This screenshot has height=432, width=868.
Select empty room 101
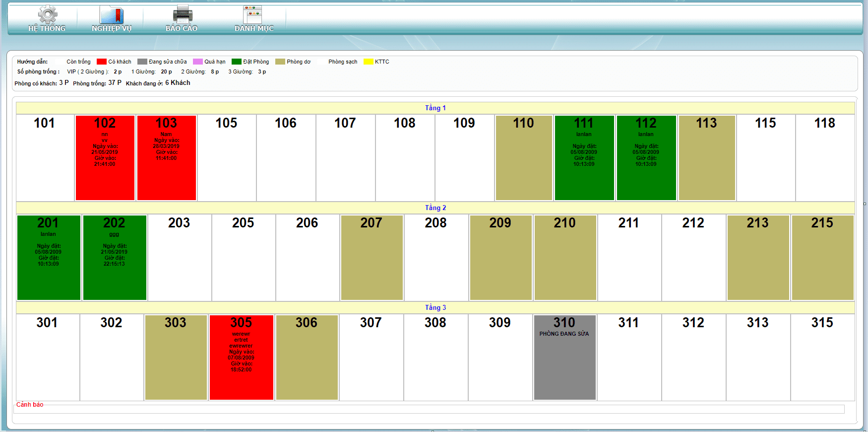tap(45, 158)
